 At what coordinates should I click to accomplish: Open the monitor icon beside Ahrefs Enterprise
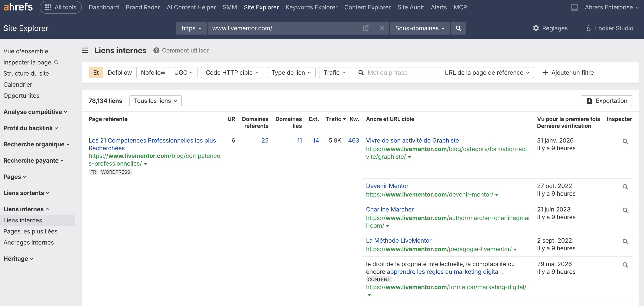[575, 7]
